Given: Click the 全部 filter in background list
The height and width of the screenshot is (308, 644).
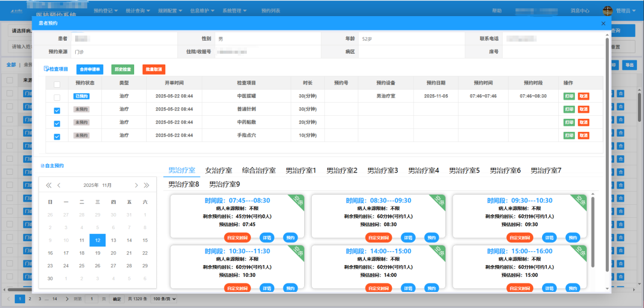Looking at the screenshot, I should (x=11, y=64).
